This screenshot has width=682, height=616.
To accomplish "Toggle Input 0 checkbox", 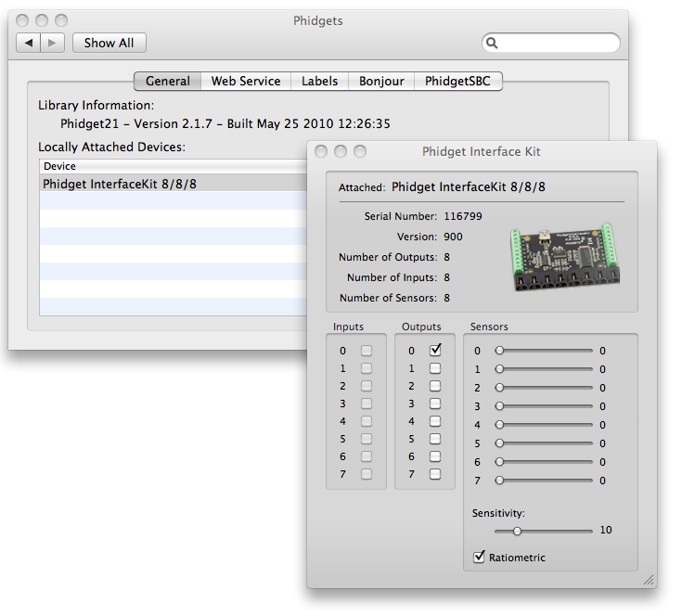I will click(367, 351).
